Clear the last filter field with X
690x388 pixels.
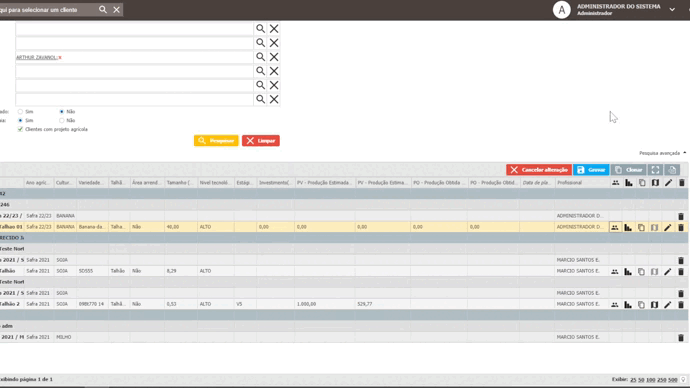pos(274,99)
